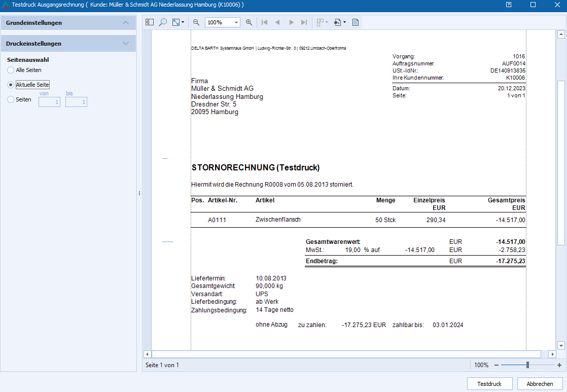
Task: Click the zoom slider handle at bottom right
Action: (528, 365)
